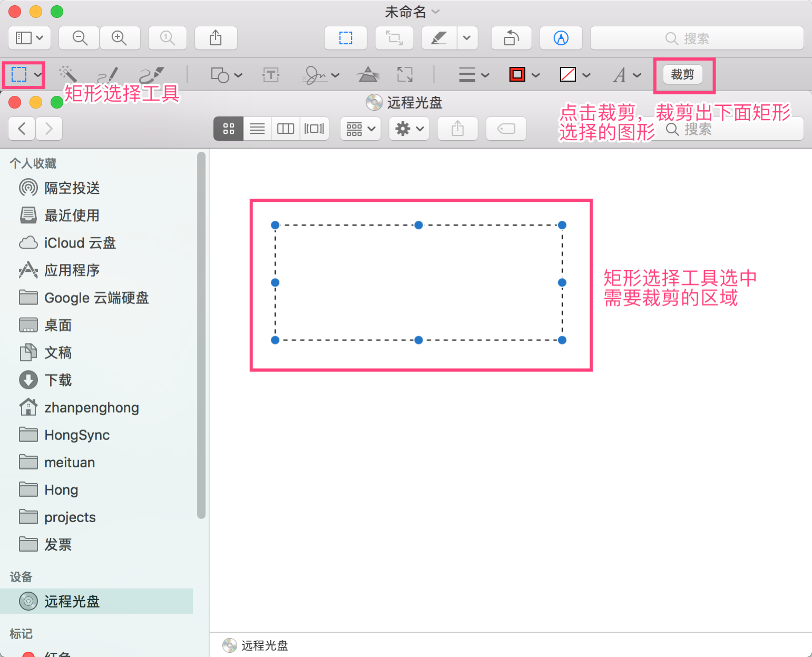Open the selection tools dropdown arrow
The height and width of the screenshot is (657, 812).
pyautogui.click(x=38, y=74)
